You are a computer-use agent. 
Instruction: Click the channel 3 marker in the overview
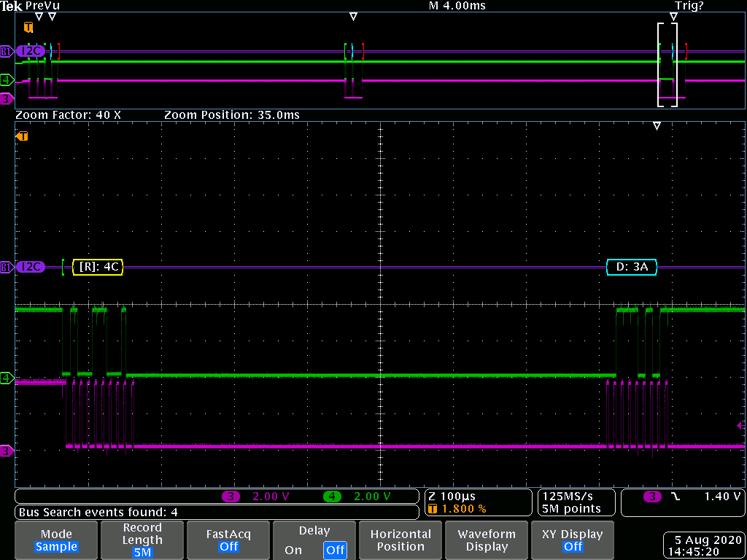tap(6, 99)
